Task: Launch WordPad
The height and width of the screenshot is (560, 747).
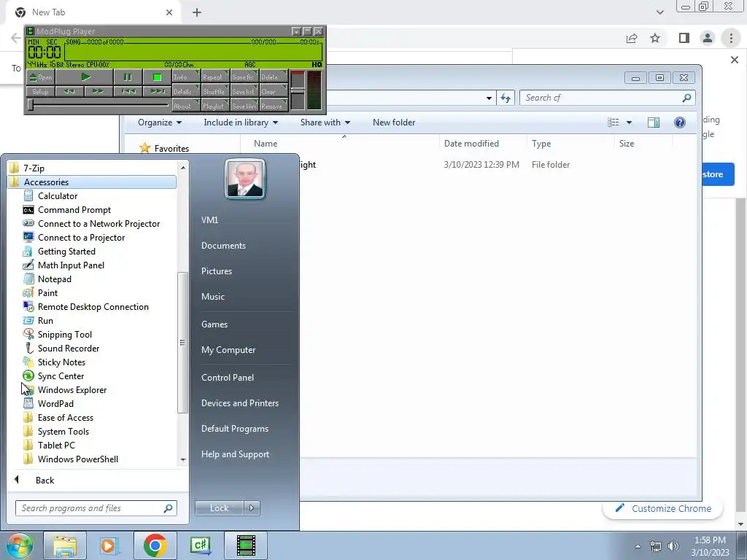Action: tap(55, 402)
